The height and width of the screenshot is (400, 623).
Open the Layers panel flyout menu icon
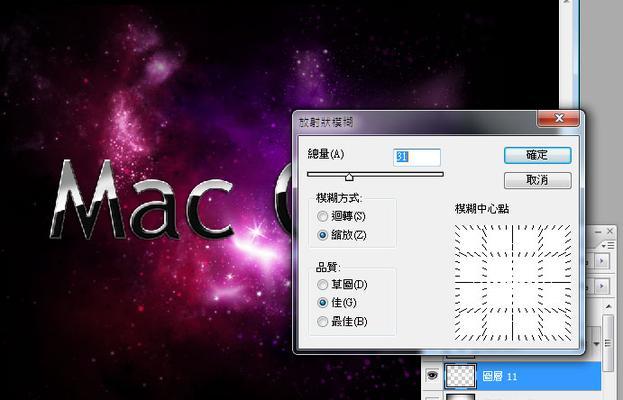tap(608, 246)
